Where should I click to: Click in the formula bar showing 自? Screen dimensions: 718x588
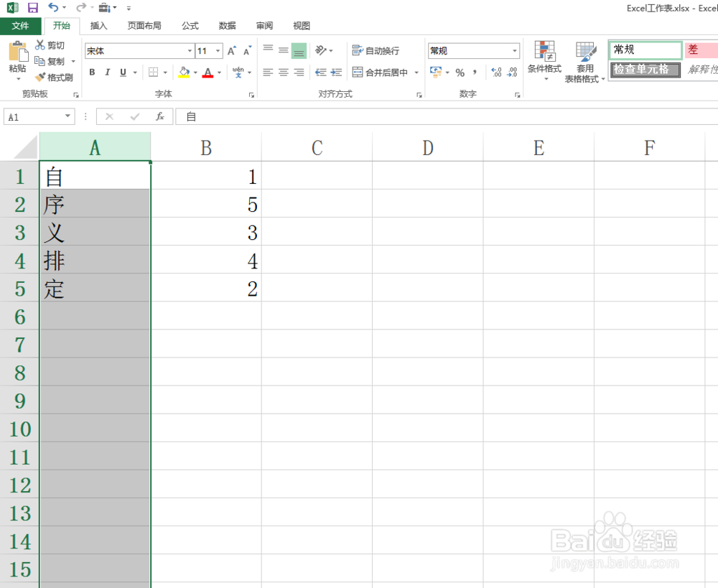(x=447, y=116)
